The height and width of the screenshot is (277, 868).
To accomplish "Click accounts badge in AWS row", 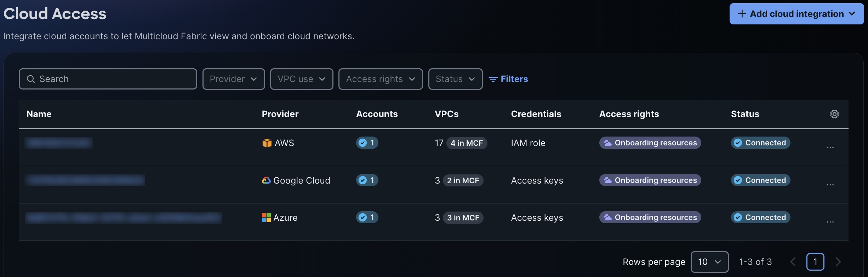I will [367, 143].
